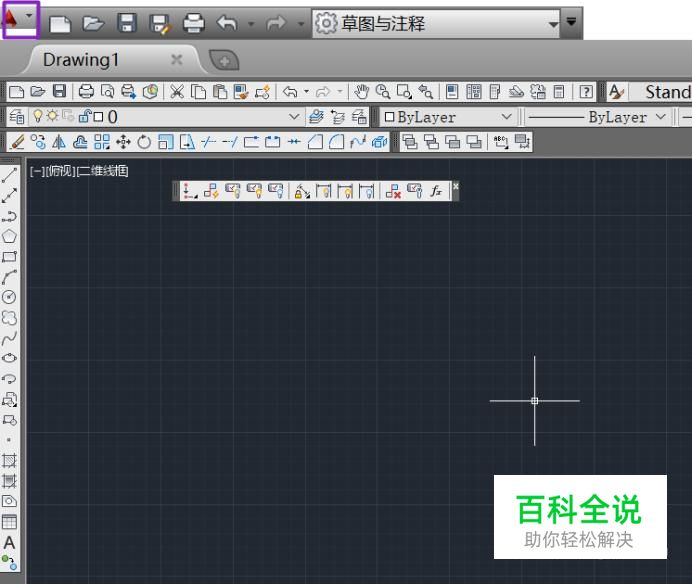Open the 俯视 view controls menu

point(61,171)
